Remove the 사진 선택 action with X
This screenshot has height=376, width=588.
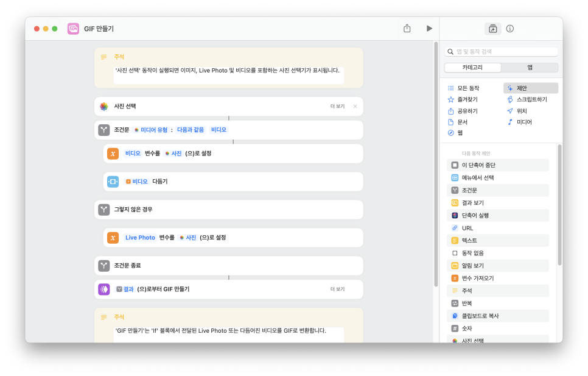(x=355, y=106)
